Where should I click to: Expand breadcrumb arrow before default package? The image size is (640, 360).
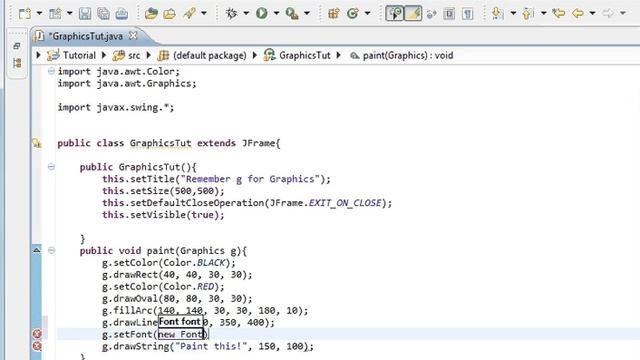(x=149, y=55)
